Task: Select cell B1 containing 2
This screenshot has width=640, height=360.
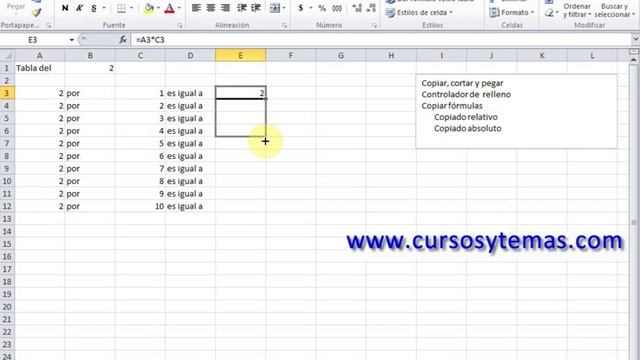Action: pos(90,68)
